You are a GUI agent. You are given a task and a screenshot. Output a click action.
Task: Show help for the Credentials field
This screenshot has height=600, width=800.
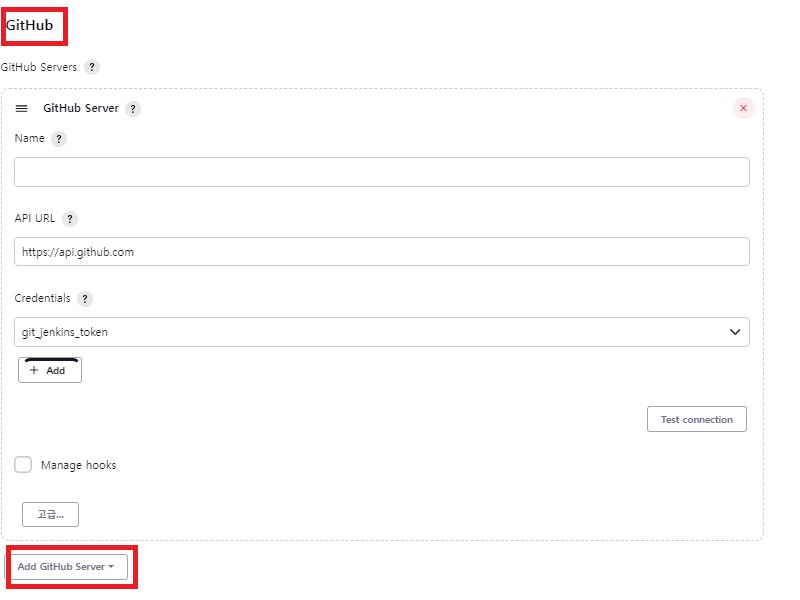pos(85,298)
